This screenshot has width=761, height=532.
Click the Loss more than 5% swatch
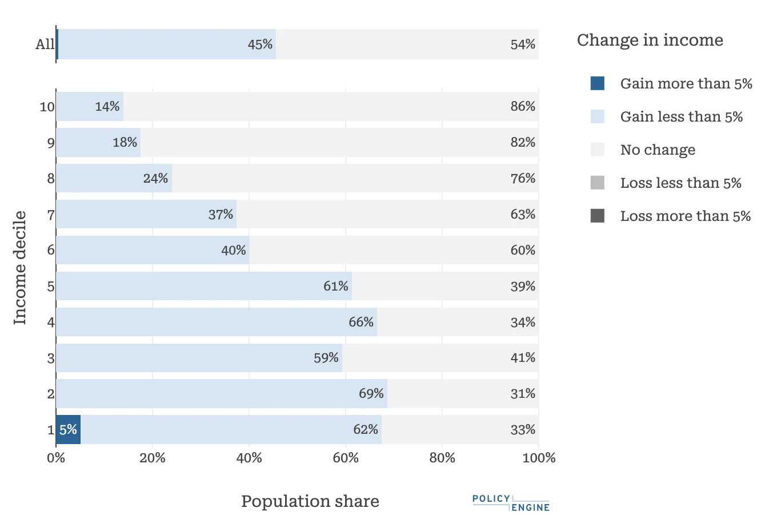pos(597,216)
